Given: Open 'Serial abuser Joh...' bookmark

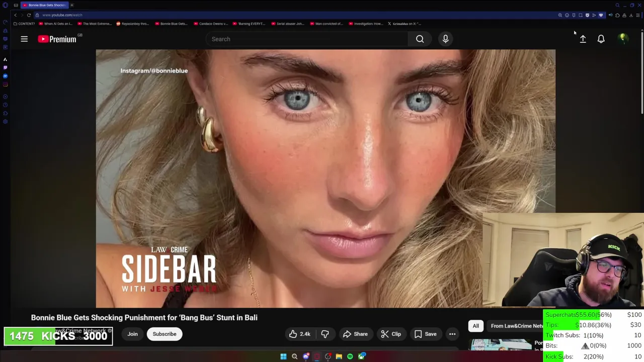Looking at the screenshot, I should [x=287, y=24].
